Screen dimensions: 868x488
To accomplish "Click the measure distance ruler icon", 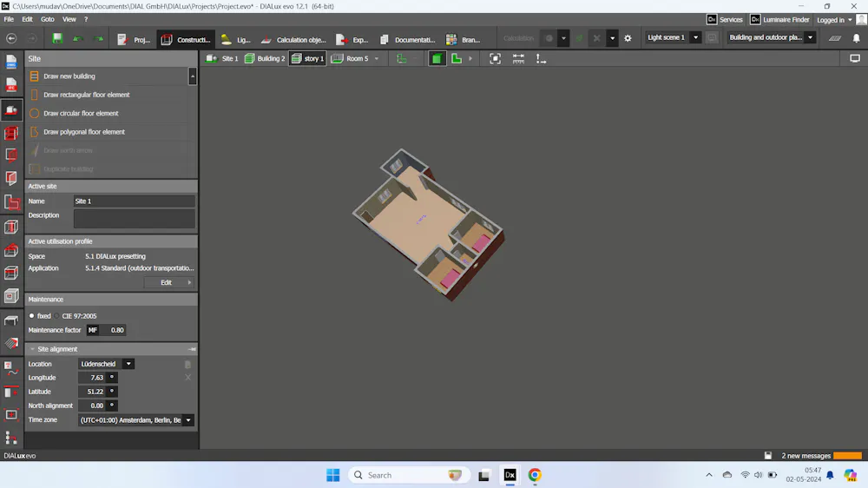I will tap(518, 59).
